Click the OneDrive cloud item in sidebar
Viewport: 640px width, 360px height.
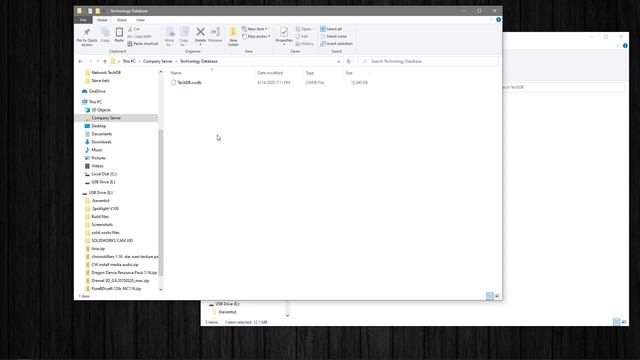[x=93, y=91]
